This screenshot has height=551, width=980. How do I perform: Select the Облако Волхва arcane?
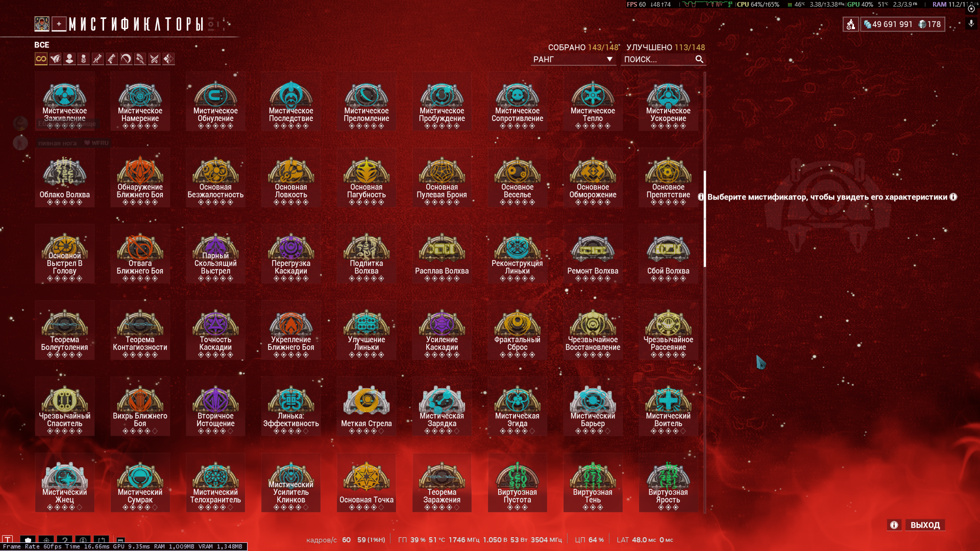pos(65,178)
